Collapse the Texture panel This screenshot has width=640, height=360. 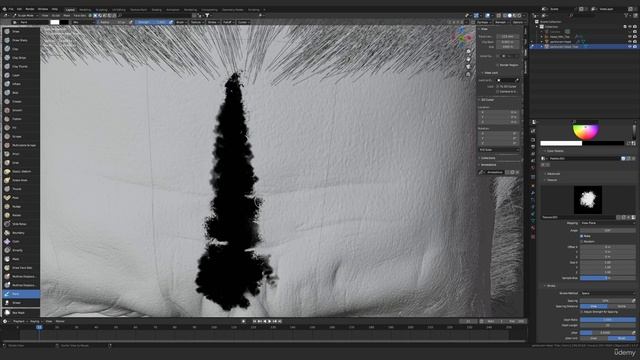pos(552,180)
